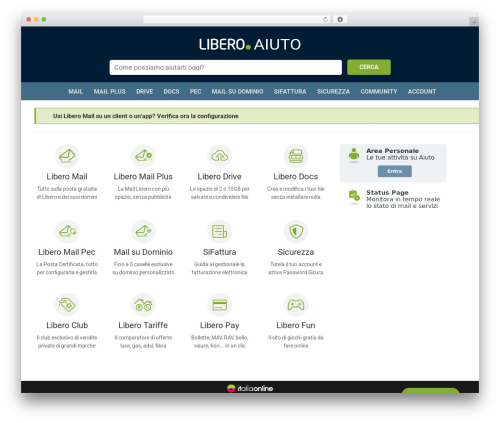Open the MAIL menu item

point(76,91)
